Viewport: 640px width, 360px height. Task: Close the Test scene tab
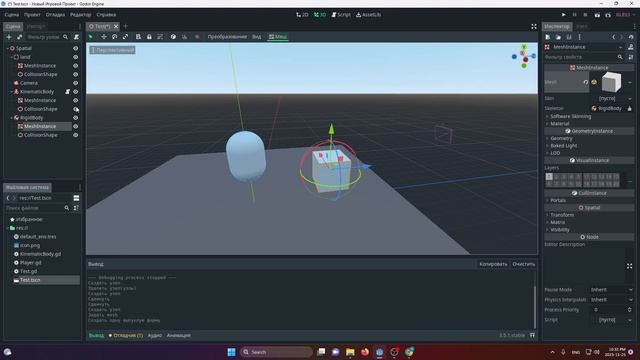coord(116,27)
